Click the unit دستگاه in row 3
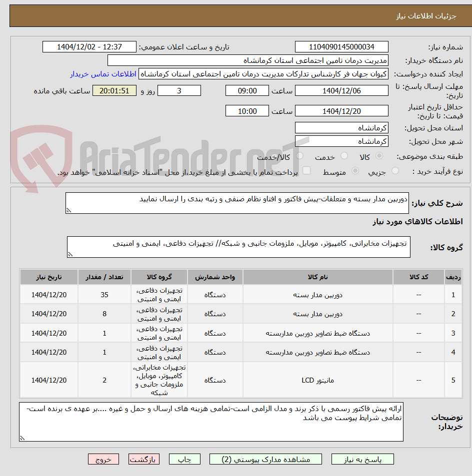The width and height of the screenshot is (472, 476). pyautogui.click(x=215, y=333)
